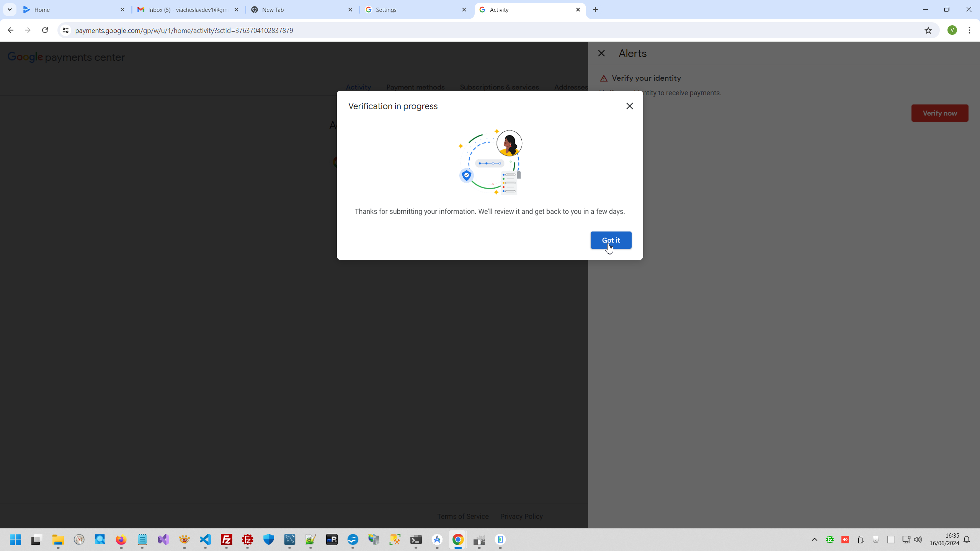Viewport: 980px width, 551px height.
Task: Close the Verification in progress dialog
Action: point(629,106)
